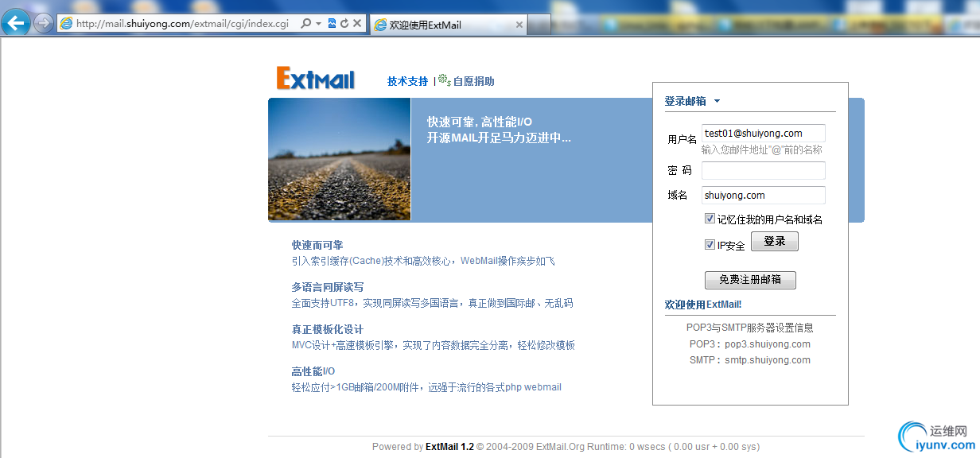Click the Stop loading X icon

[x=356, y=24]
